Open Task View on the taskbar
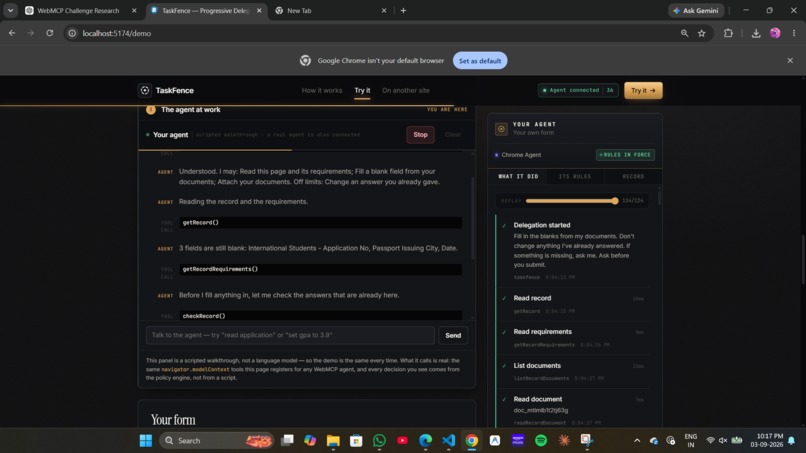Viewport: 806px width, 453px height. pos(287,441)
